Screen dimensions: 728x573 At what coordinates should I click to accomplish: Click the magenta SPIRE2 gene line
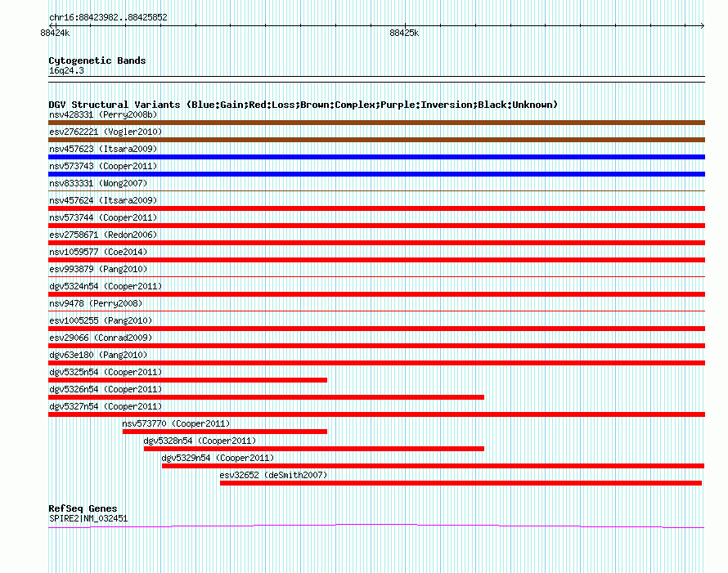coord(376,526)
